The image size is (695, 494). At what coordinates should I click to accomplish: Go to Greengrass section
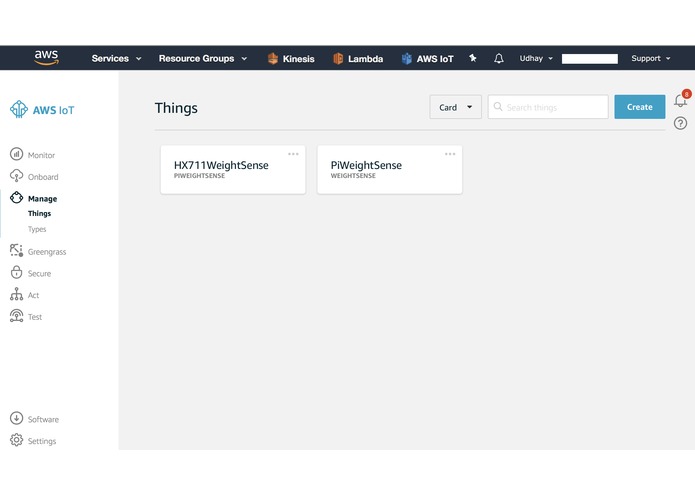(x=47, y=252)
